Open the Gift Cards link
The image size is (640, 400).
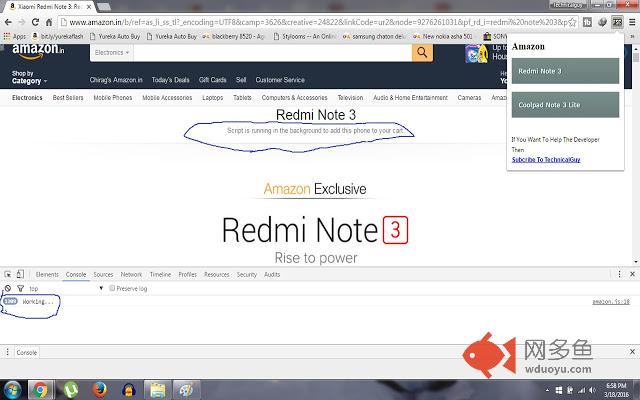click(212, 80)
